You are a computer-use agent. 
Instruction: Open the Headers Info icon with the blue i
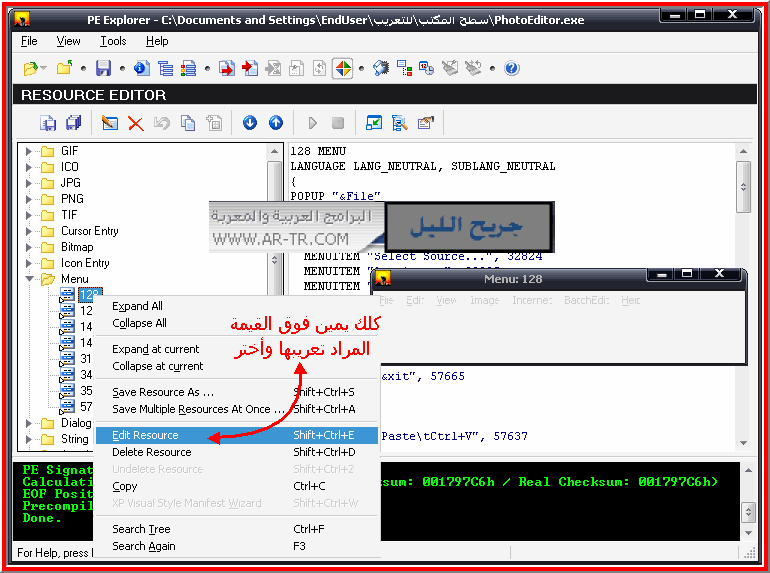coord(142,68)
